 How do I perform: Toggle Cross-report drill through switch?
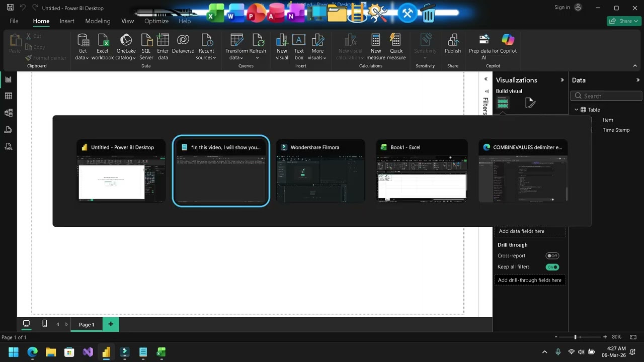click(x=552, y=256)
